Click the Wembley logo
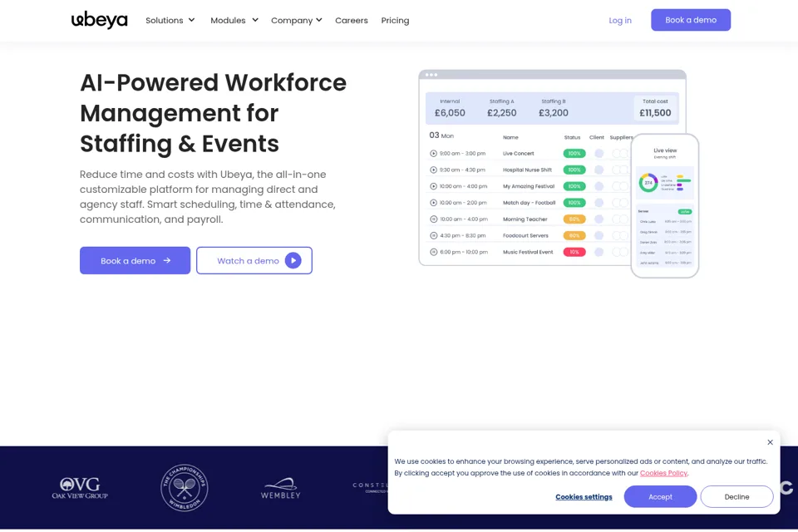 pos(280,488)
